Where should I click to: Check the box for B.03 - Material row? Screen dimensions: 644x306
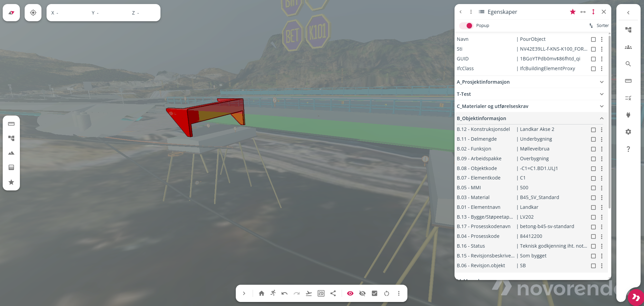click(x=593, y=198)
